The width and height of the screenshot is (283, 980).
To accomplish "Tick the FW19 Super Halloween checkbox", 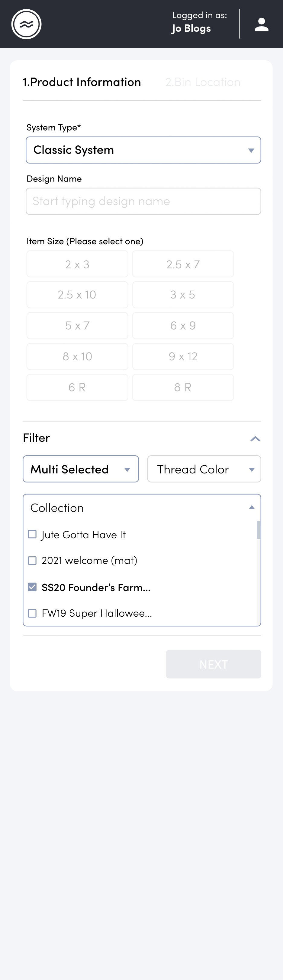I will 32,613.
